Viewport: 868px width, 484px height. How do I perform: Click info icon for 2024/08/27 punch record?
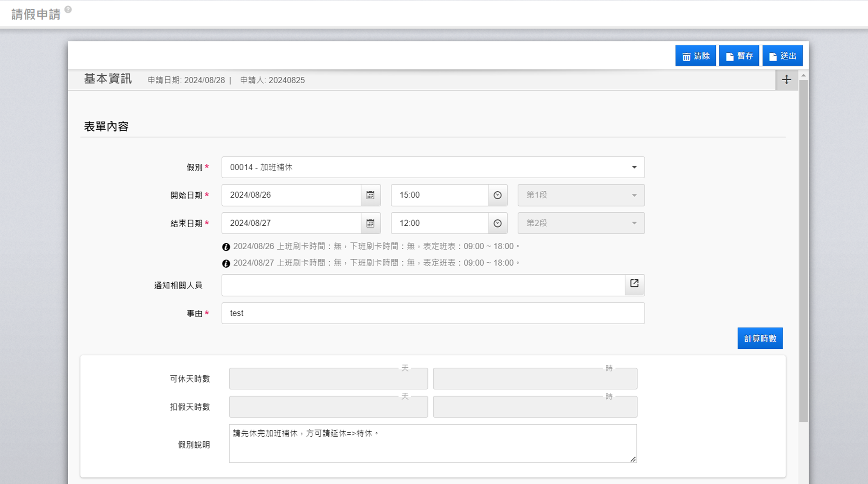226,264
